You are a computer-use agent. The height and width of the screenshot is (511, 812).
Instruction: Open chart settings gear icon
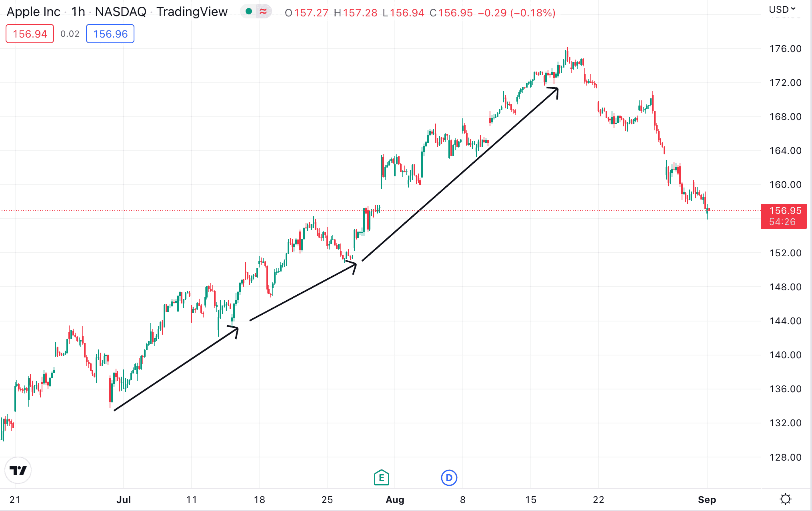coord(786,499)
